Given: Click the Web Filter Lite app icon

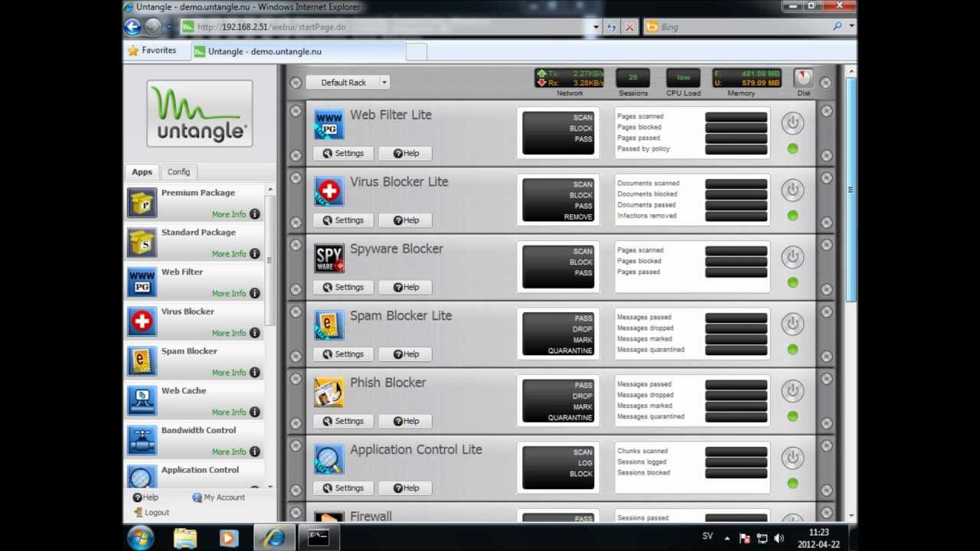Looking at the screenshot, I should [x=329, y=124].
